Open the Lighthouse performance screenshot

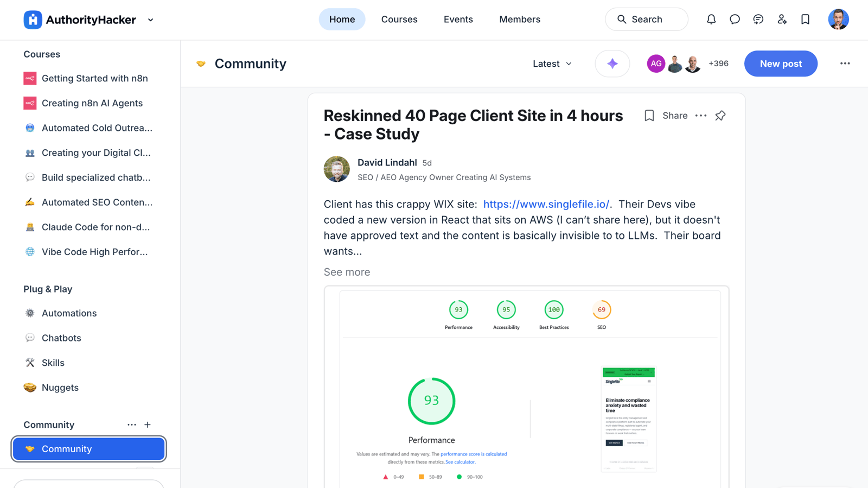coord(527,386)
